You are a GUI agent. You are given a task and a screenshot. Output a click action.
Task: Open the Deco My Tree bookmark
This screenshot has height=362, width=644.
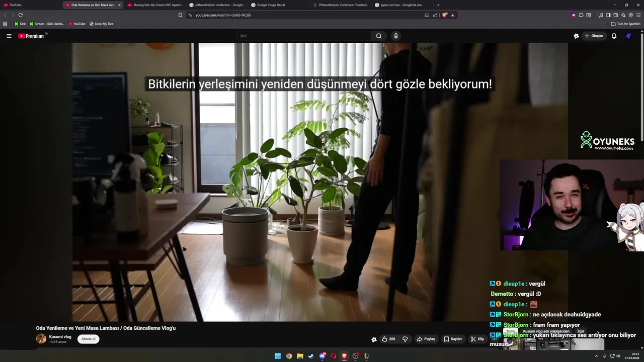pyautogui.click(x=101, y=24)
